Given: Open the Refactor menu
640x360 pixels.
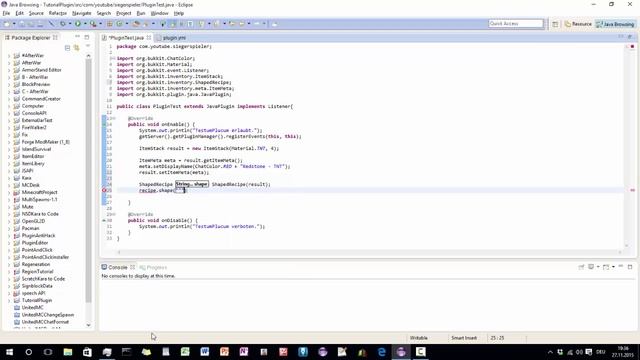Looking at the screenshot, I should tap(58, 13).
